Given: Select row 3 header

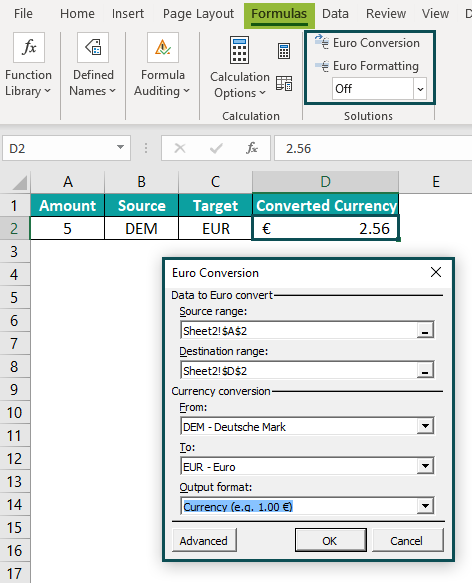Looking at the screenshot, I should point(14,252).
